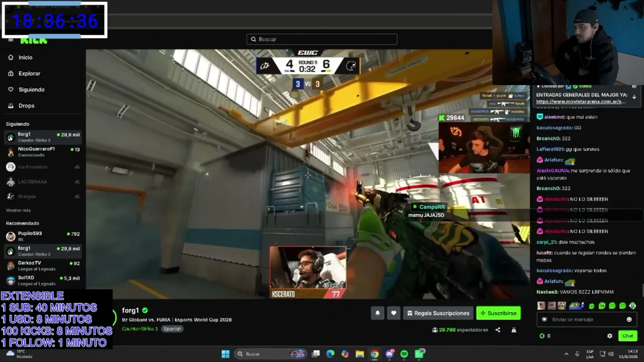Click username aleekmd in chat
This screenshot has height=362, width=644.
553,117
